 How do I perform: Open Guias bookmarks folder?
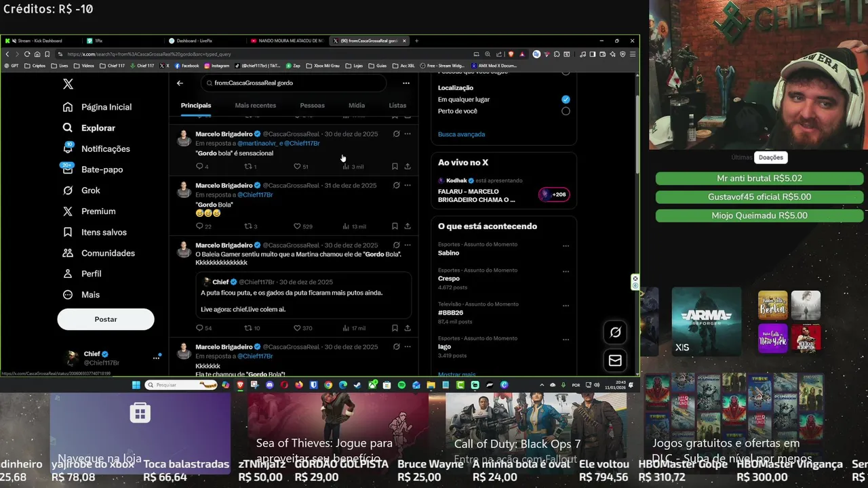pos(377,66)
